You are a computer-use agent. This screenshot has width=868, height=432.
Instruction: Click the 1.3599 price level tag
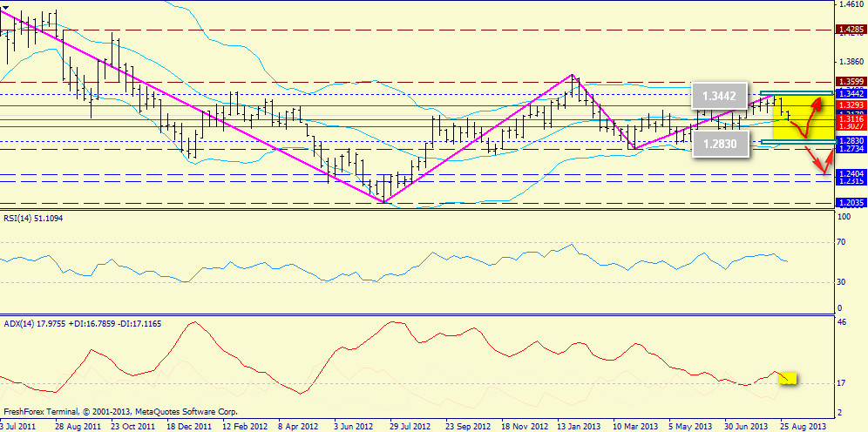pyautogui.click(x=850, y=82)
